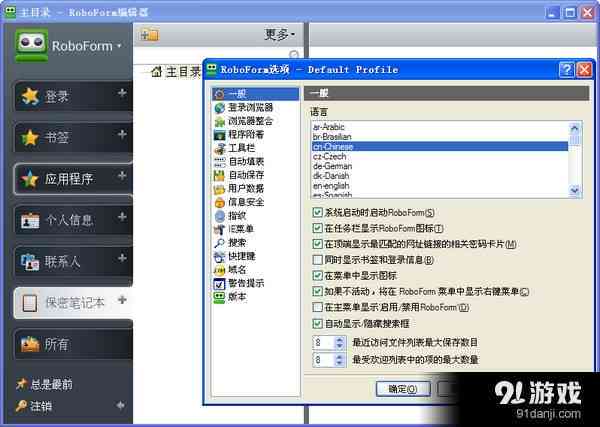Open the 用户数据 options category
The width and height of the screenshot is (600, 427).
(x=239, y=188)
